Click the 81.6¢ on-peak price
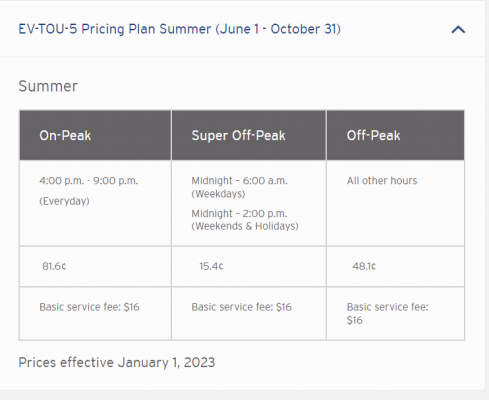Viewport: 489px width, 400px height. click(x=54, y=266)
